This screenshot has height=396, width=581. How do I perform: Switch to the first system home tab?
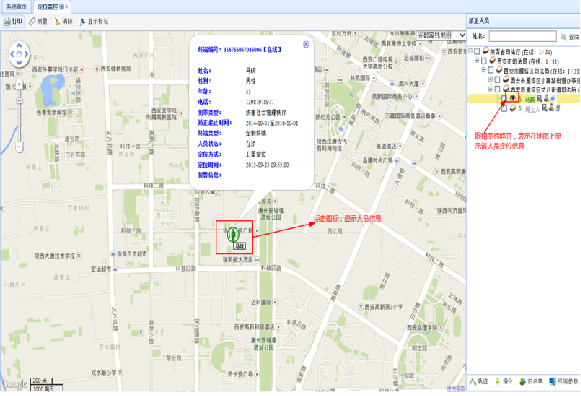(x=16, y=7)
